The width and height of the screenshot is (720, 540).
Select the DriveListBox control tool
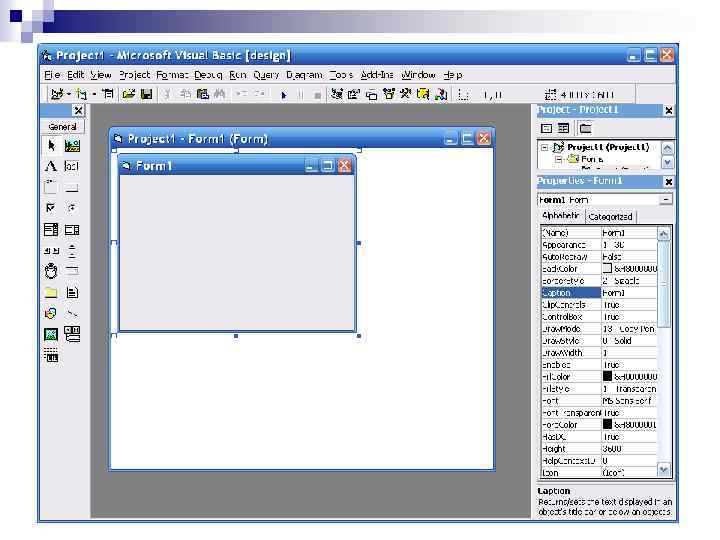(x=72, y=271)
